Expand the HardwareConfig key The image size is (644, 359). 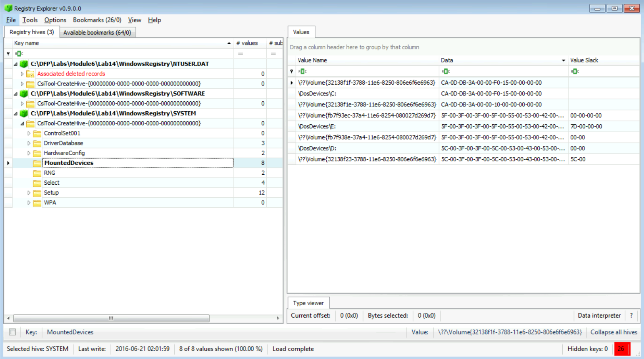29,153
